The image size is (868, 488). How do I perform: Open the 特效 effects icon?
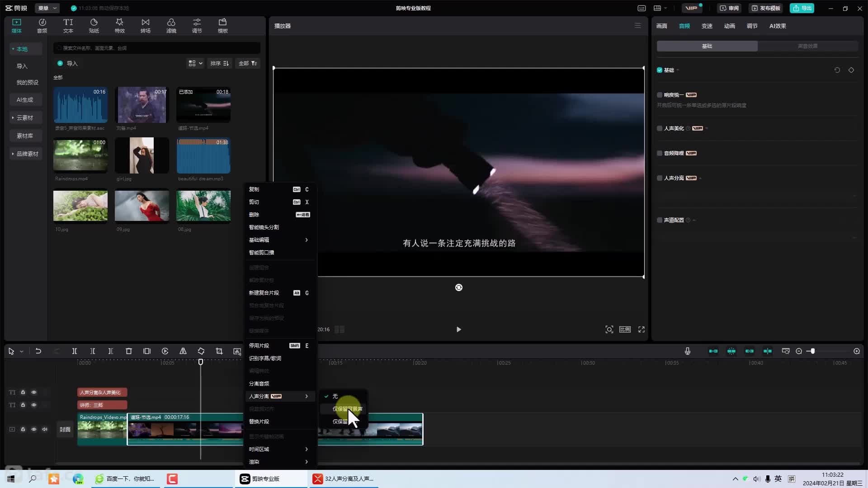[119, 26]
